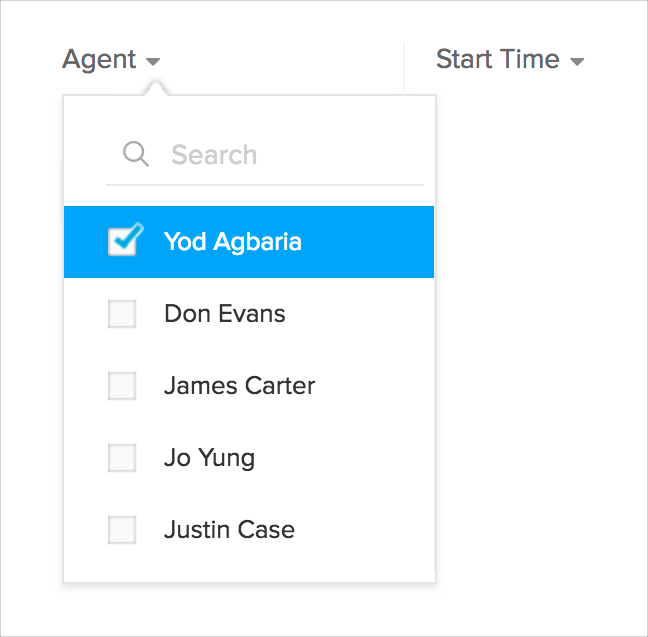Click the underline beneath the Search field
This screenshot has height=637, width=648.
click(265, 185)
